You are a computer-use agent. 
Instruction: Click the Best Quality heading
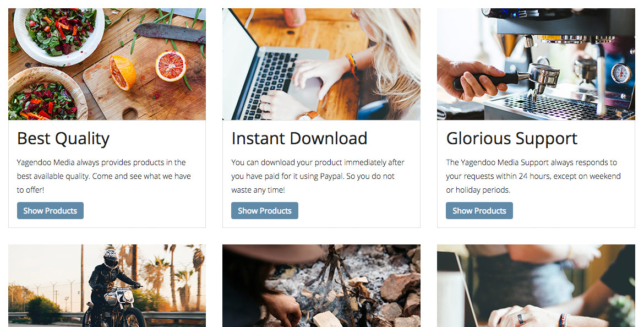click(x=63, y=138)
